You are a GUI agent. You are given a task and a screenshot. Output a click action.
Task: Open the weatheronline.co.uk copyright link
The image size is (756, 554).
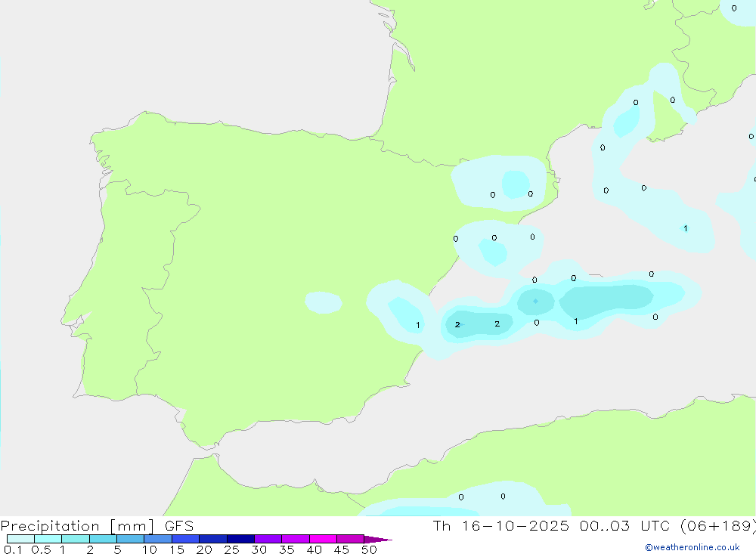pyautogui.click(x=692, y=547)
